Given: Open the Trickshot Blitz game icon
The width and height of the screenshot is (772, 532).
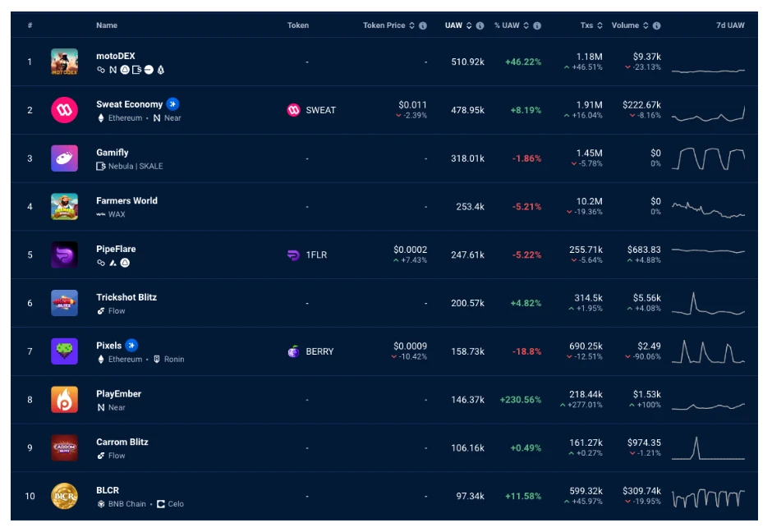Looking at the screenshot, I should click(65, 303).
